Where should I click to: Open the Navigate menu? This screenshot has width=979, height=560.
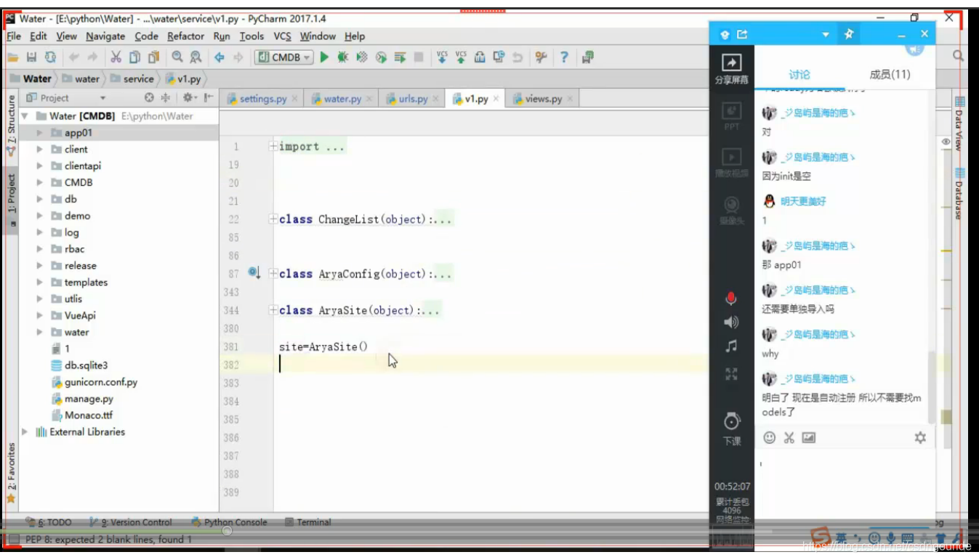pyautogui.click(x=105, y=36)
